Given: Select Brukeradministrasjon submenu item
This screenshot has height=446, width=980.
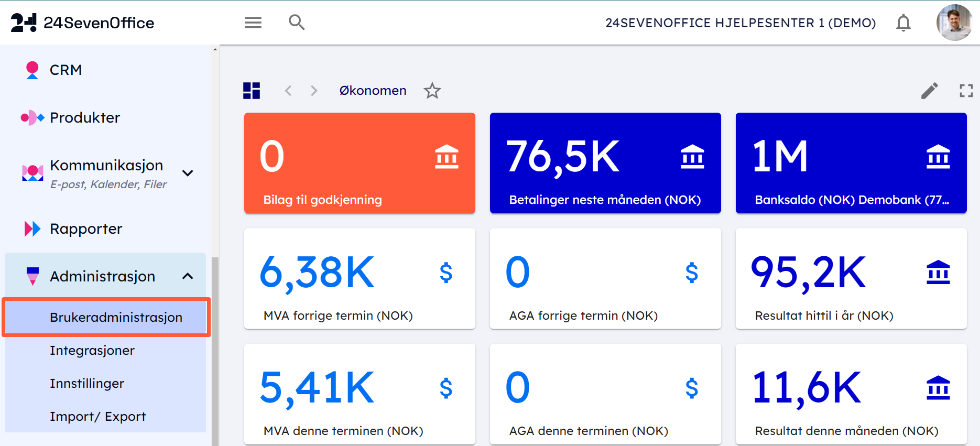Looking at the screenshot, I should pyautogui.click(x=116, y=317).
